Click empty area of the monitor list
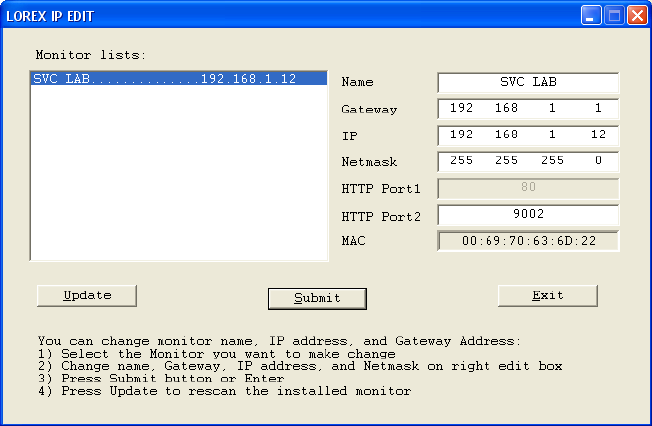Image resolution: width=652 pixels, height=426 pixels. tap(178, 180)
